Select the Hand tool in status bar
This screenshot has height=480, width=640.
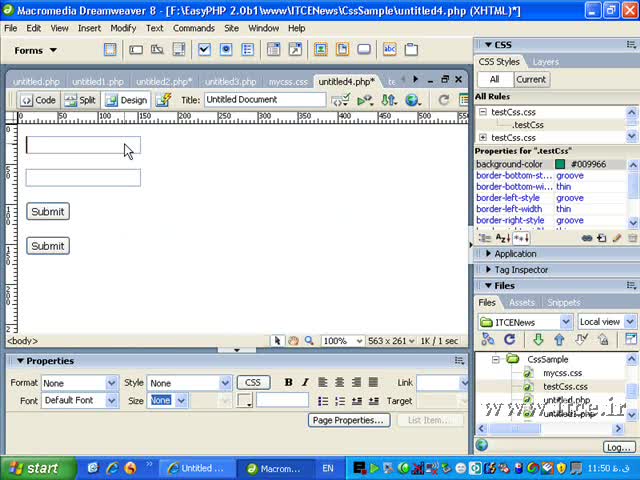click(x=293, y=341)
